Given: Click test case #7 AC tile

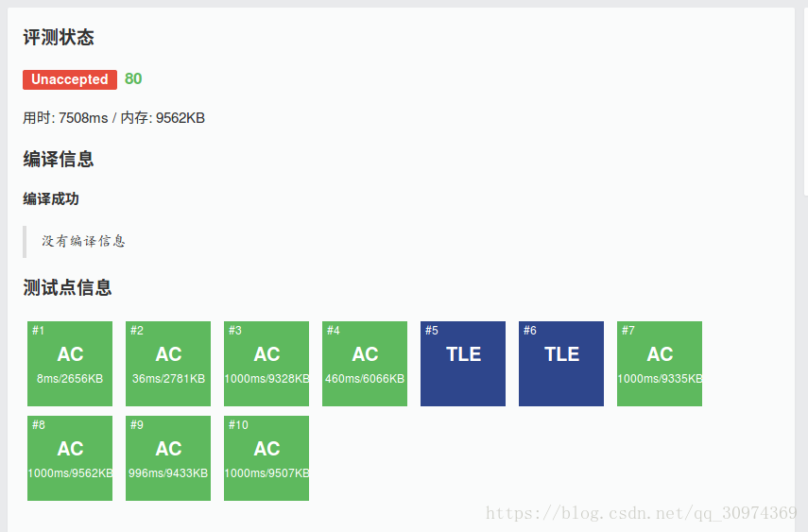Looking at the screenshot, I should 660,364.
